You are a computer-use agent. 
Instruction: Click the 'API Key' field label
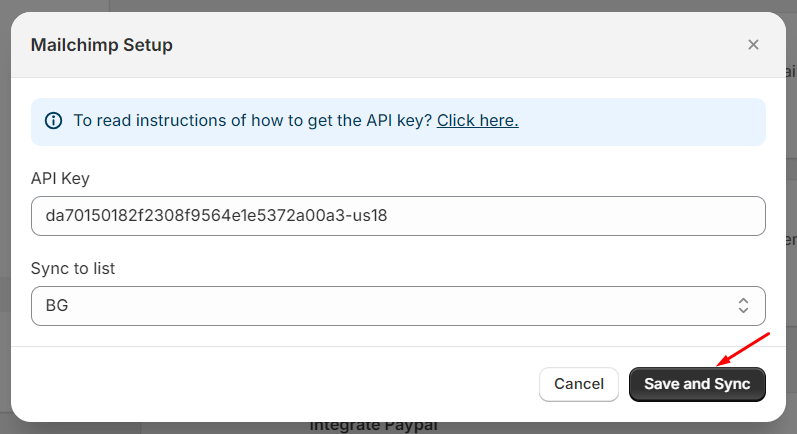[61, 178]
